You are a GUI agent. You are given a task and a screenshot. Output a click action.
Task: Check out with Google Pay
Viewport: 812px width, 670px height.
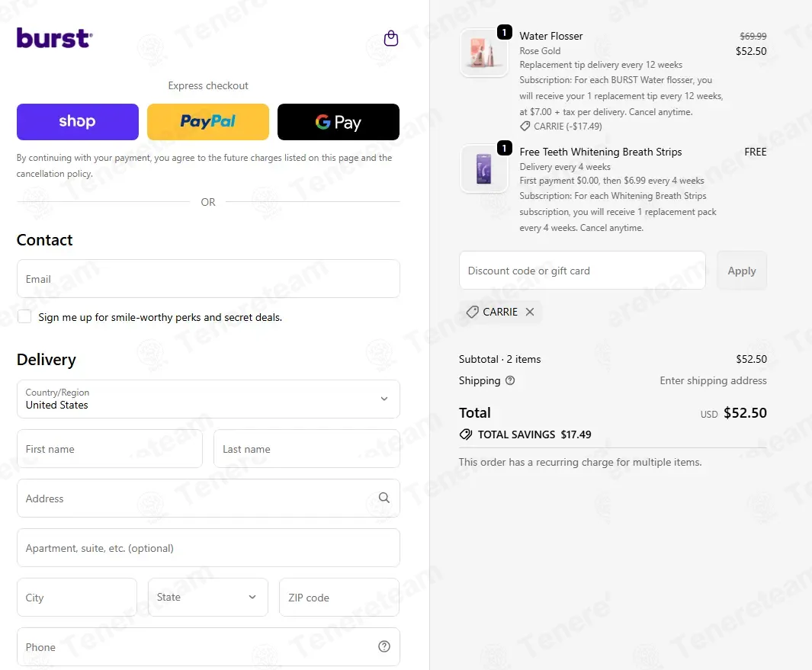tap(339, 122)
